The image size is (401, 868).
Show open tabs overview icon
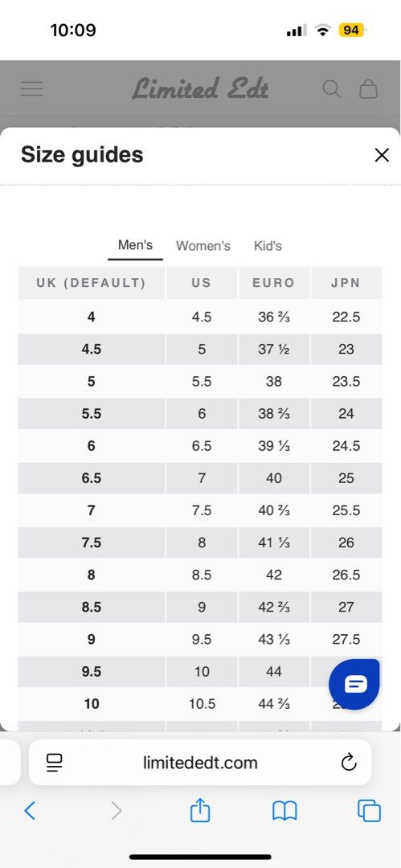click(370, 811)
